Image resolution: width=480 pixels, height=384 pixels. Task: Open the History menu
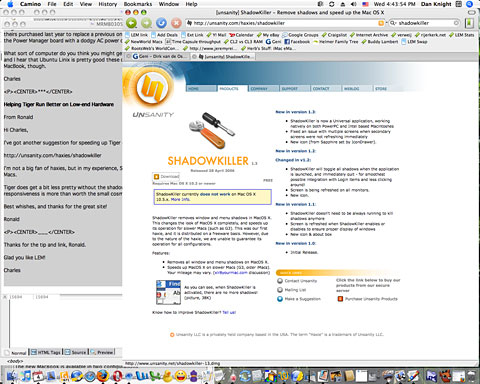[x=108, y=4]
